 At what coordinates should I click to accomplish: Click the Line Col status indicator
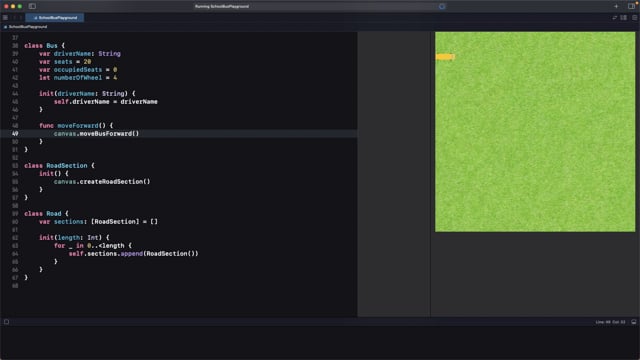click(610, 322)
